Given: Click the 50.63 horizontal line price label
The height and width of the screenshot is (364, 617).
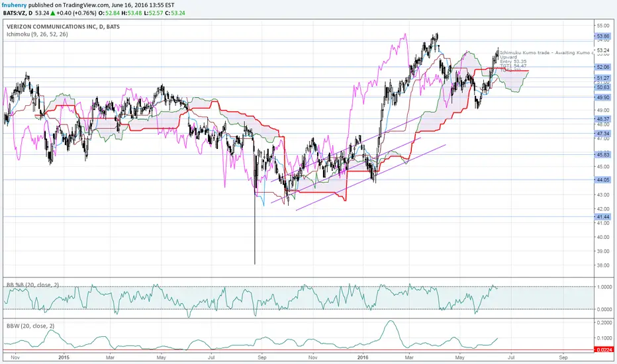Looking at the screenshot, I should (x=603, y=87).
